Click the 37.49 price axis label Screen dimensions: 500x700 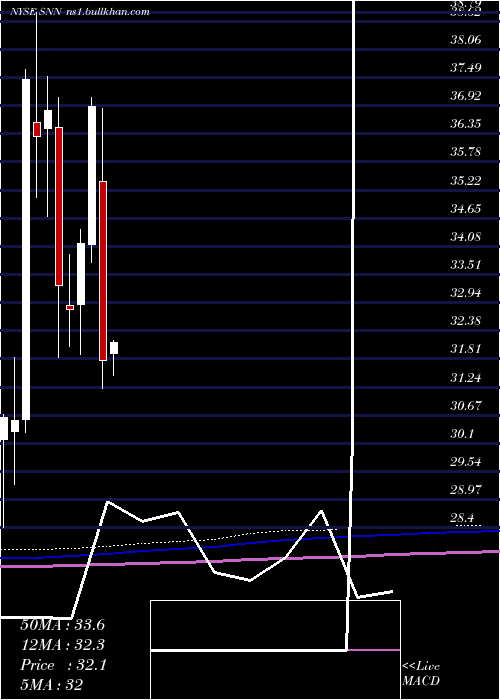(466, 68)
